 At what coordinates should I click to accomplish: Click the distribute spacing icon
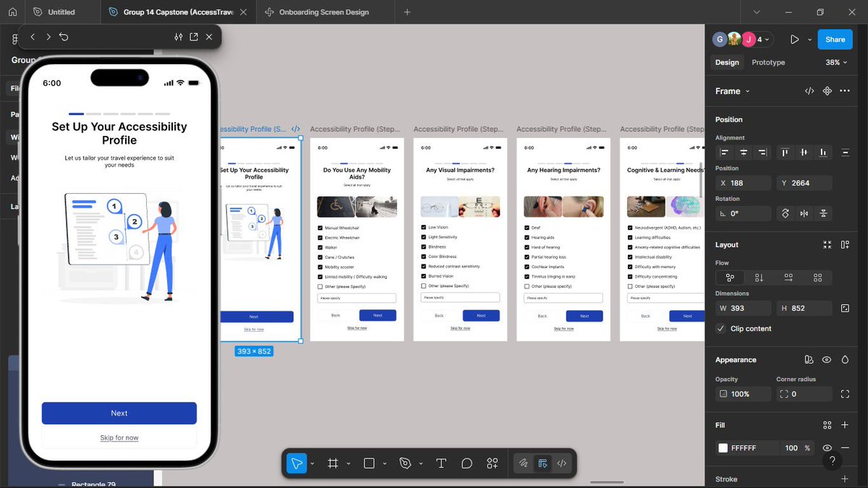[845, 153]
